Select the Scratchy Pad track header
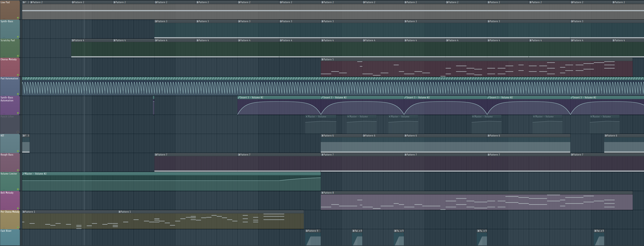The image size is (644, 246). 10,48
